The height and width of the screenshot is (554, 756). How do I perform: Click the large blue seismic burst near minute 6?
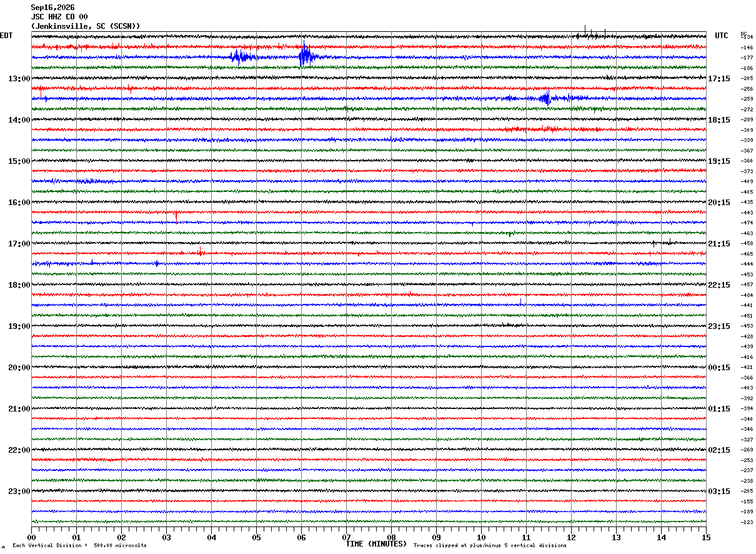click(305, 56)
